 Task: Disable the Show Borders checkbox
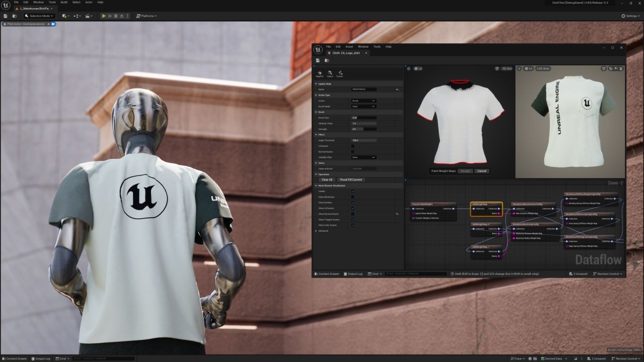coord(352,202)
